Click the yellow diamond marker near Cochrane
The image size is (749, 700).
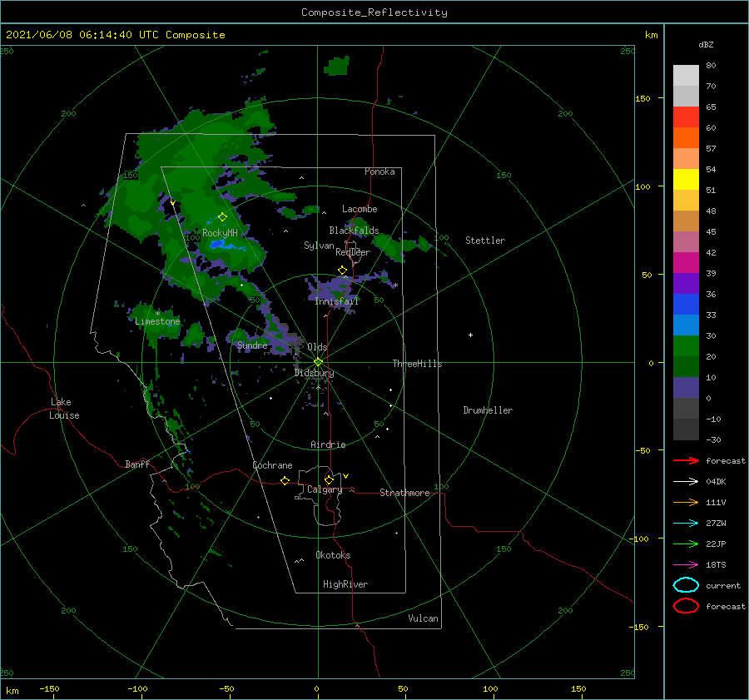tap(285, 481)
